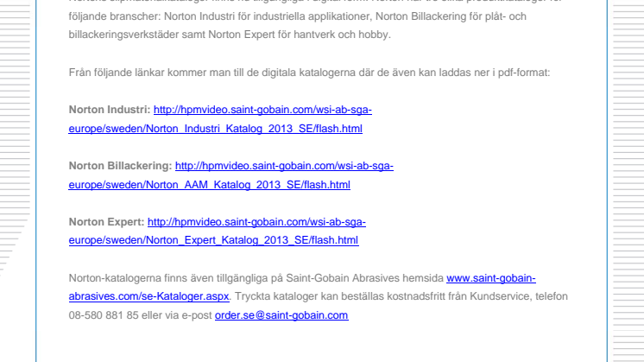Click the phone number 08-580 881 85
The width and height of the screenshot is (644, 362).
pos(102,315)
